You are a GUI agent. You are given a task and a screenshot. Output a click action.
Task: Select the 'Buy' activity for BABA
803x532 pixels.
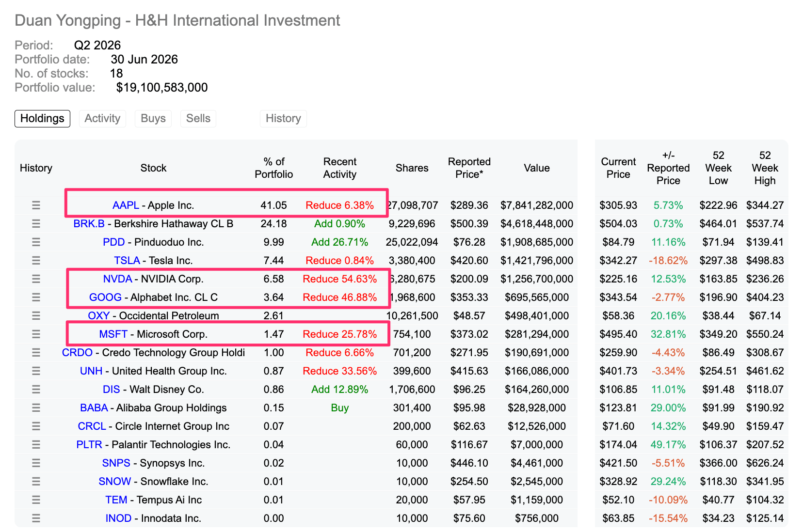point(340,408)
